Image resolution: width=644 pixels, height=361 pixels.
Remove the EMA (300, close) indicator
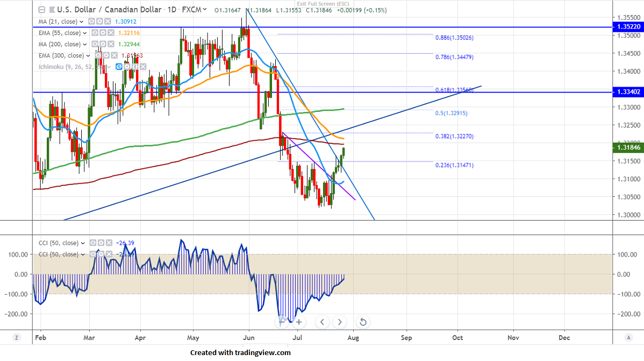pyautogui.click(x=114, y=55)
